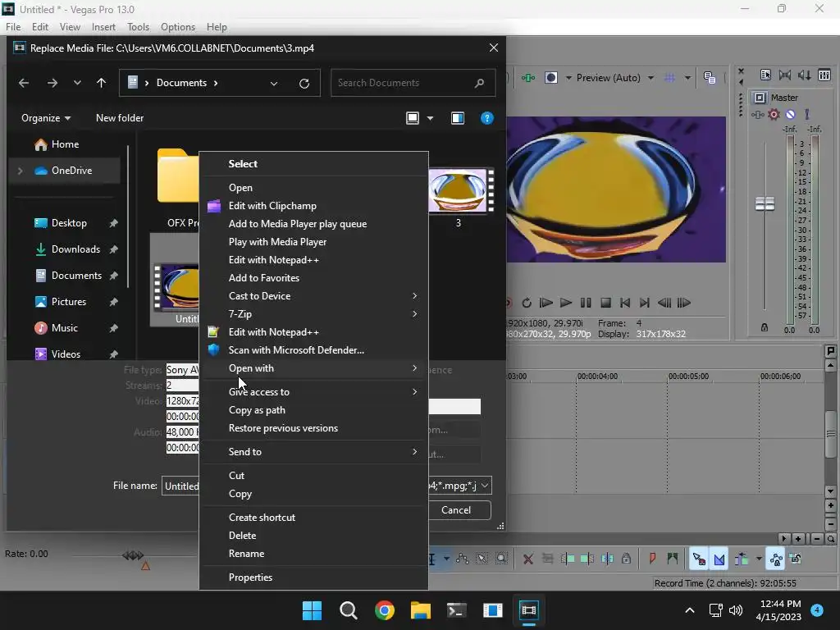Toggle the Lock padlock in timeline toolbar
The image size is (840, 630).
pyautogui.click(x=626, y=559)
